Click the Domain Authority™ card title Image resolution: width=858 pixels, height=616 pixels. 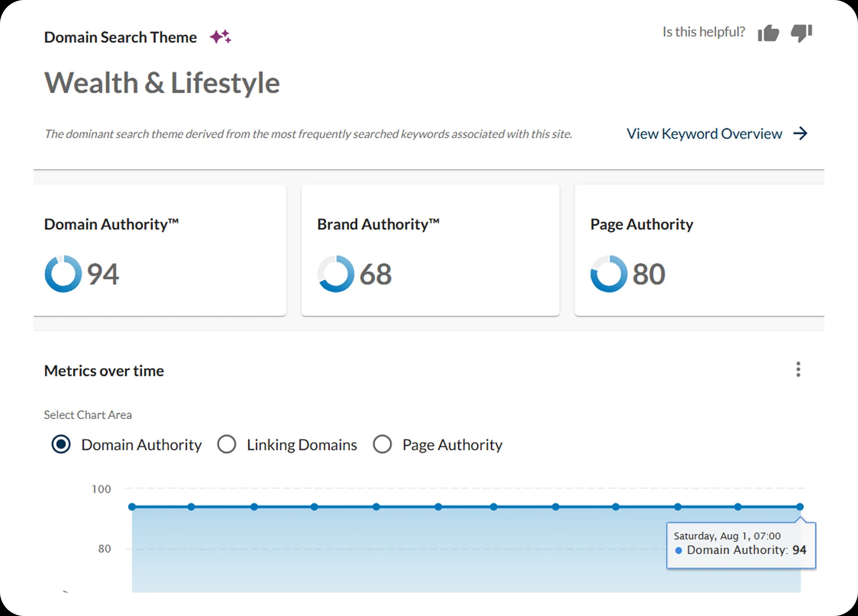[x=111, y=224]
